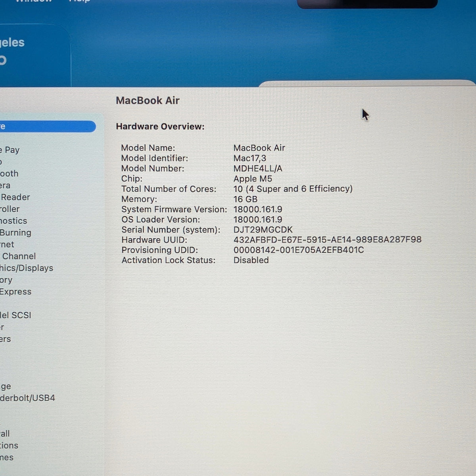Image resolution: width=476 pixels, height=476 pixels.
Task: Click "10 (4 Super and 6 Efficiency)" cores value
Action: [293, 189]
